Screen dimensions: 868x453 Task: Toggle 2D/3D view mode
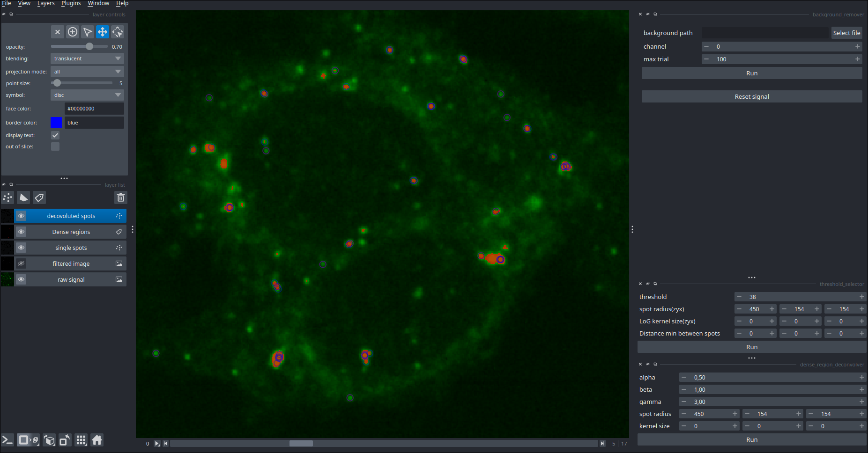(x=28, y=440)
